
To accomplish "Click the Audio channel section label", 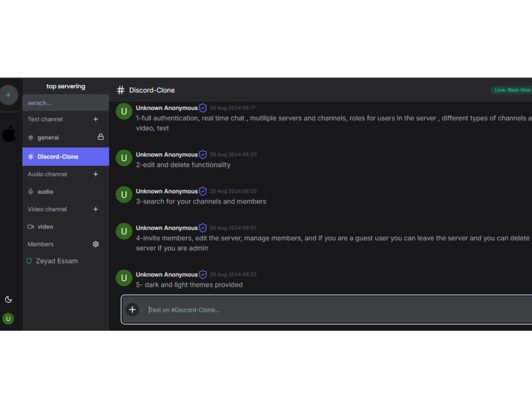I will 47,174.
